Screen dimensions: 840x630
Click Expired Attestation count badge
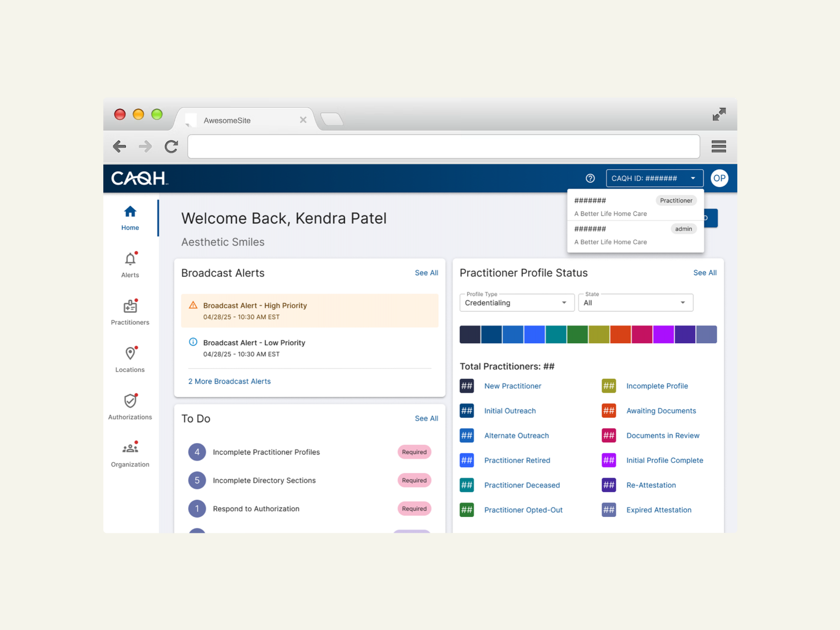pos(609,510)
